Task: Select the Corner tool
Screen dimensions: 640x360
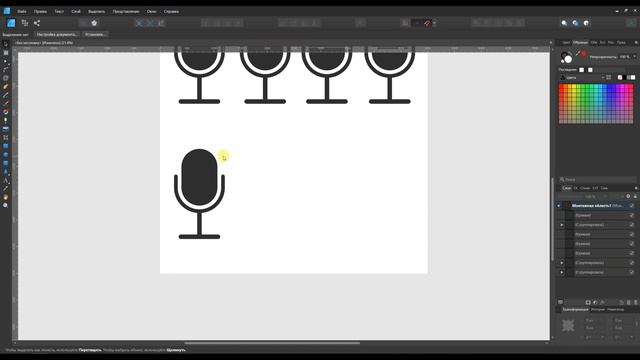Action: [6, 70]
